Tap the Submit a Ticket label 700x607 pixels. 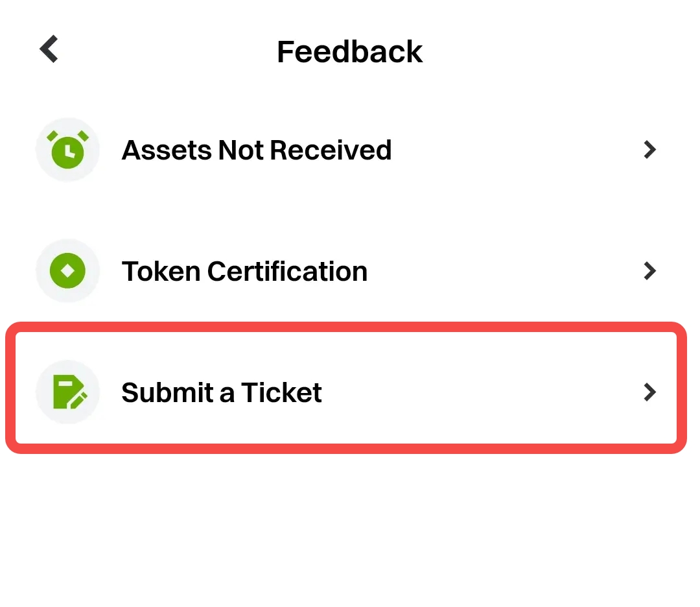click(222, 392)
